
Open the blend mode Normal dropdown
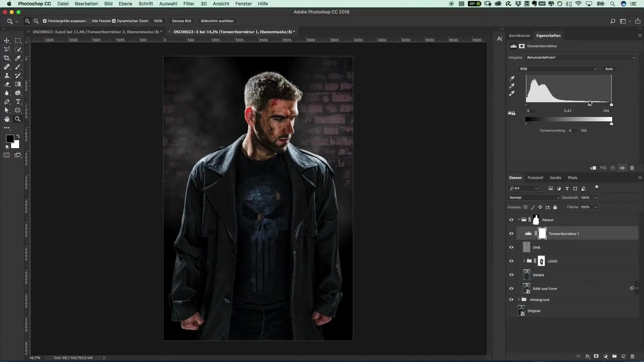pyautogui.click(x=534, y=198)
